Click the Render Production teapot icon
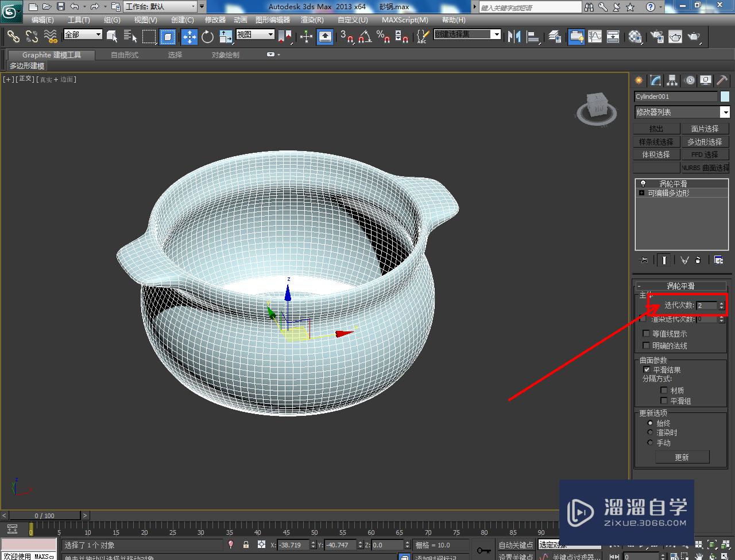 pyautogui.click(x=694, y=36)
